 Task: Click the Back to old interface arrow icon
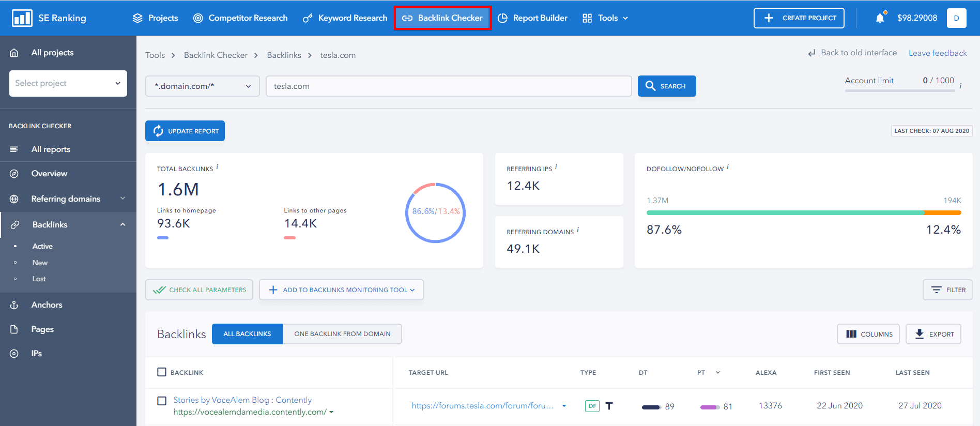(x=812, y=53)
